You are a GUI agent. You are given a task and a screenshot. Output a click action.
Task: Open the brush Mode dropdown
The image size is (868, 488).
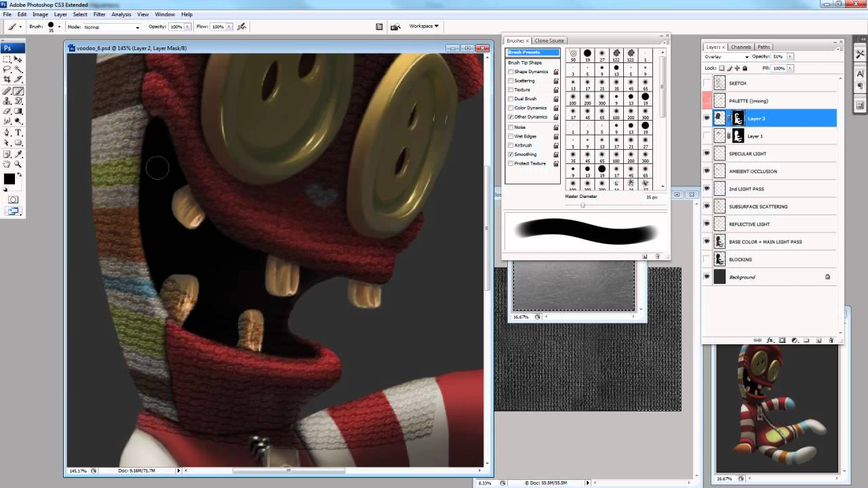[x=112, y=27]
